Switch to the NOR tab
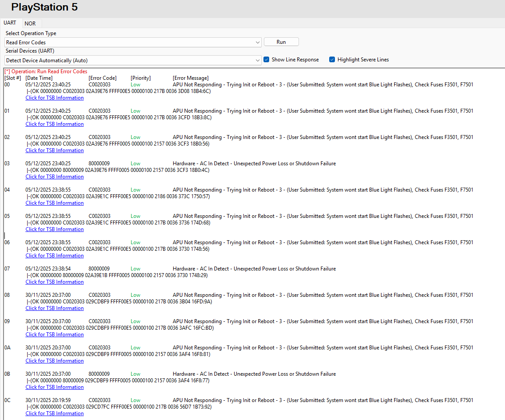Viewport: 505px width, 420px height. point(30,23)
